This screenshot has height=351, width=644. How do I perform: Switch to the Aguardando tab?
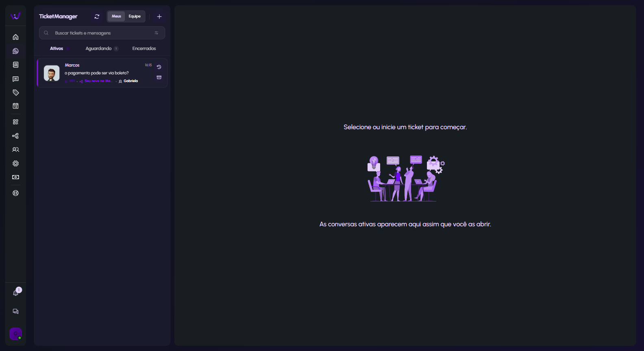click(x=98, y=48)
